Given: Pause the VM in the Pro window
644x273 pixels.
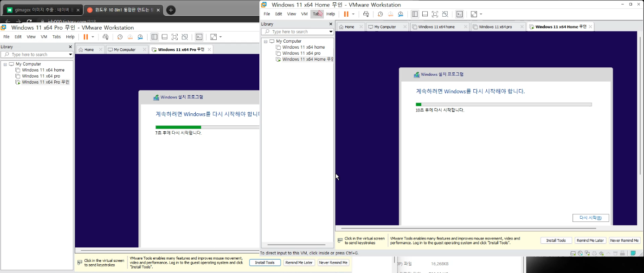Looking at the screenshot, I should (86, 37).
